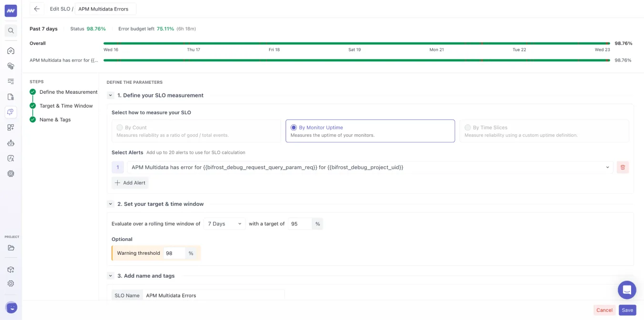This screenshot has height=320, width=644.
Task: Open the user-search icon in sidebar
Action: pyautogui.click(x=10, y=158)
